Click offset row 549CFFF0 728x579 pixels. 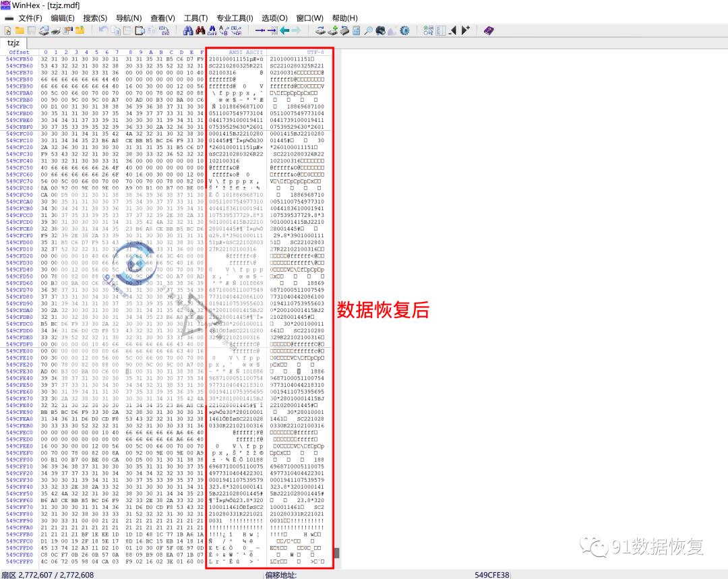(x=20, y=561)
